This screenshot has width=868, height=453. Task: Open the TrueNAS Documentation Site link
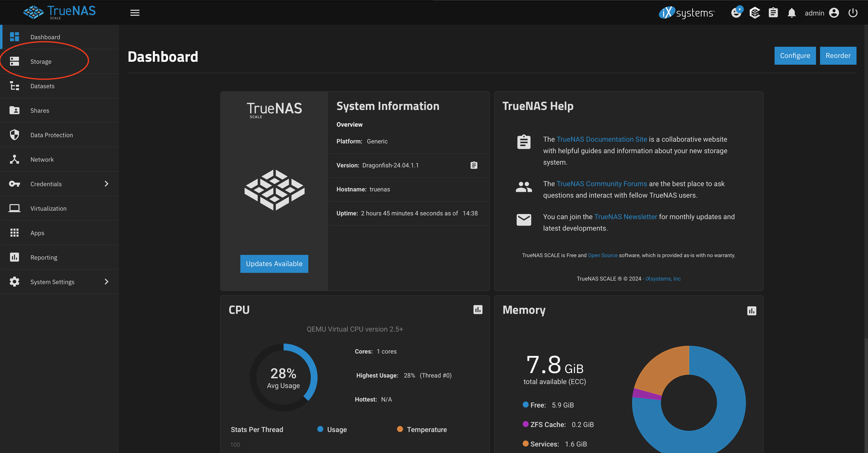click(x=601, y=139)
